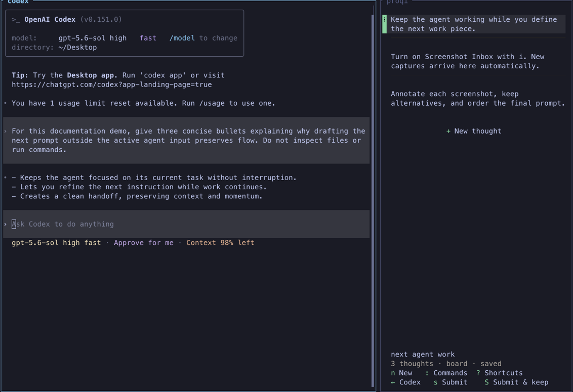573x392 pixels.
Task: Click the 'S Submit & keep' hint
Action: pyautogui.click(x=516, y=382)
